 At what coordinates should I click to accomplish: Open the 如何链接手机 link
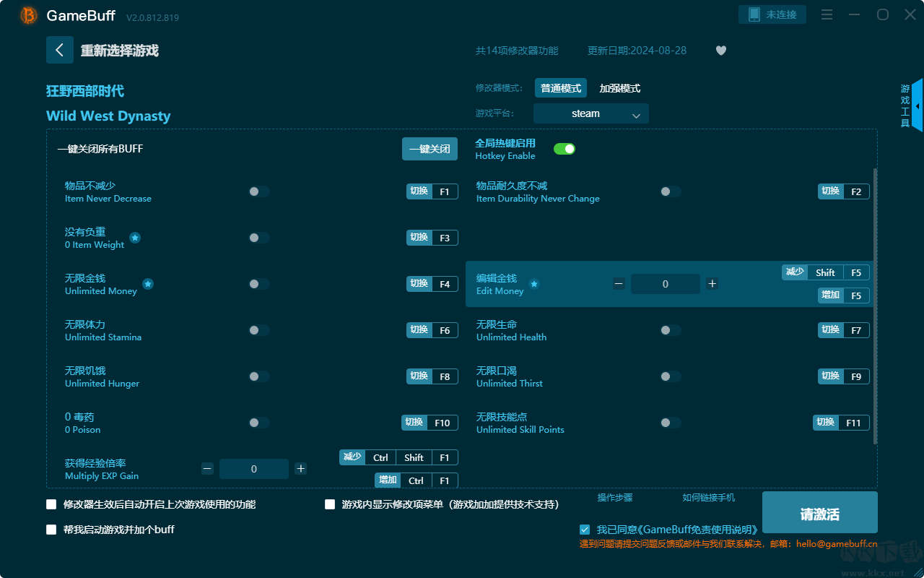[x=709, y=498]
